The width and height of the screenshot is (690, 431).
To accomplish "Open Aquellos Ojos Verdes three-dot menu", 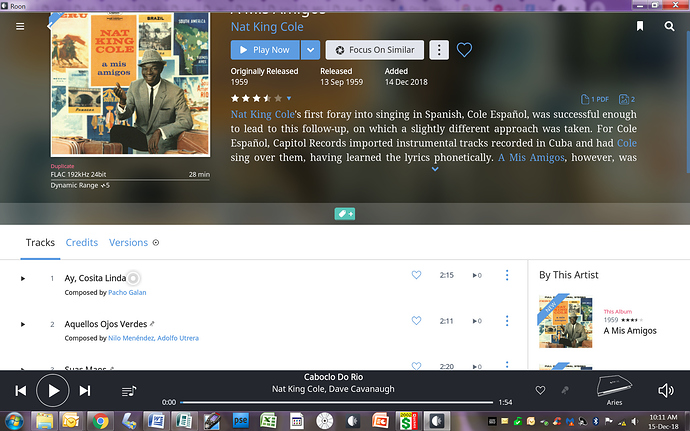I will tap(507, 321).
